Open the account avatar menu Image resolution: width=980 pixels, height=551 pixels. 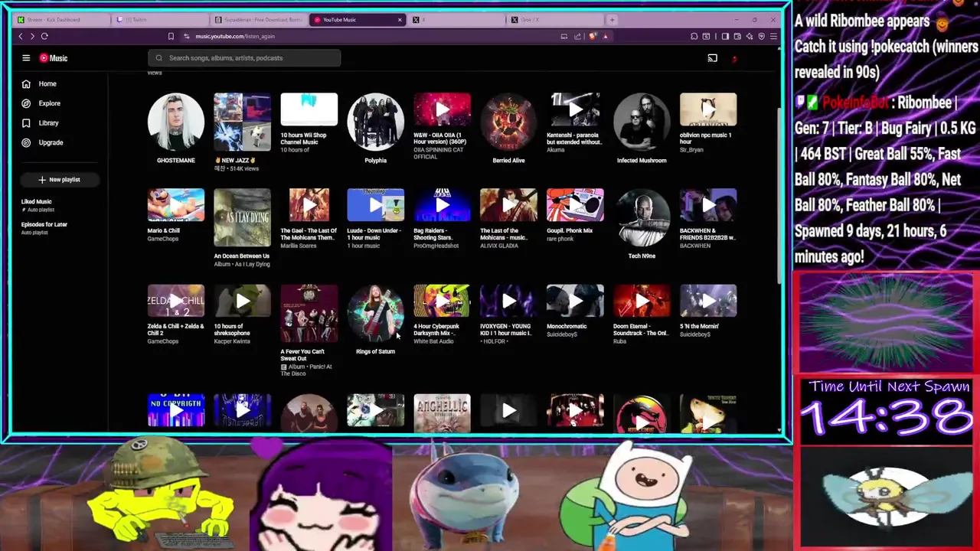pos(734,58)
